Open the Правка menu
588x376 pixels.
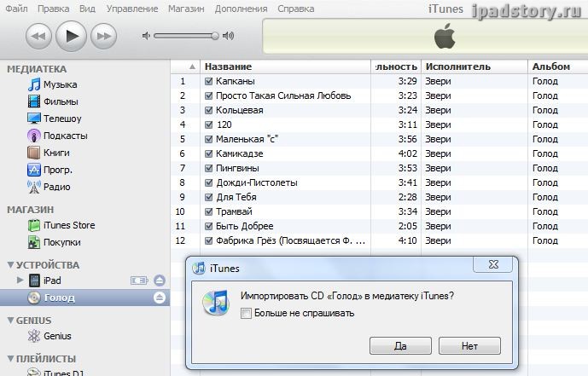[53, 9]
